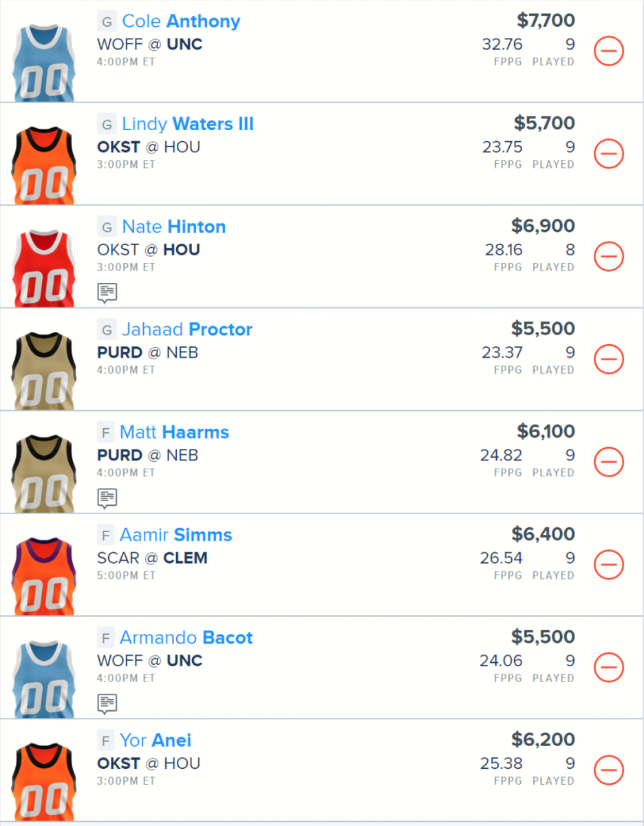
Task: Click Cole Anthony's light blue jersey thumbnail
Action: pos(44,63)
